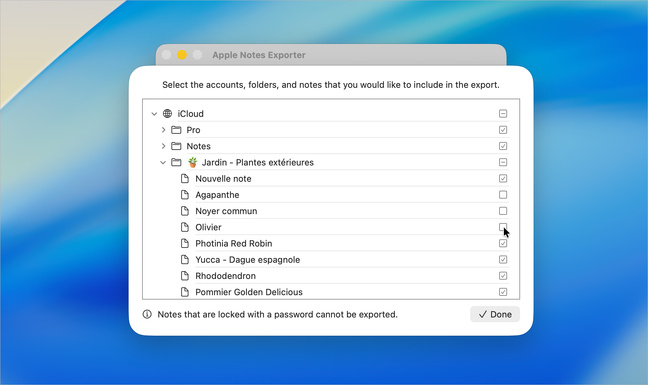The height and width of the screenshot is (385, 648).
Task: Select the Noyer commun note text
Action: pos(226,211)
